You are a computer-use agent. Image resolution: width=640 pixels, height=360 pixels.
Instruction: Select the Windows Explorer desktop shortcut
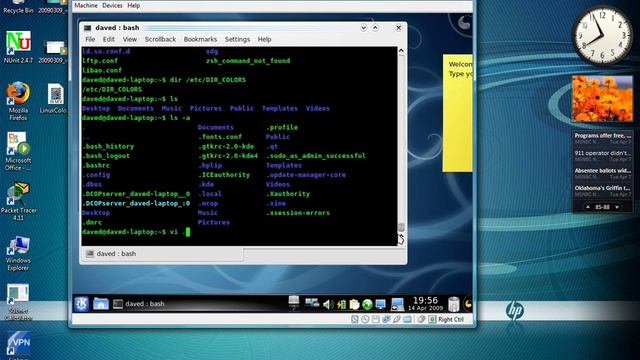click(x=18, y=253)
